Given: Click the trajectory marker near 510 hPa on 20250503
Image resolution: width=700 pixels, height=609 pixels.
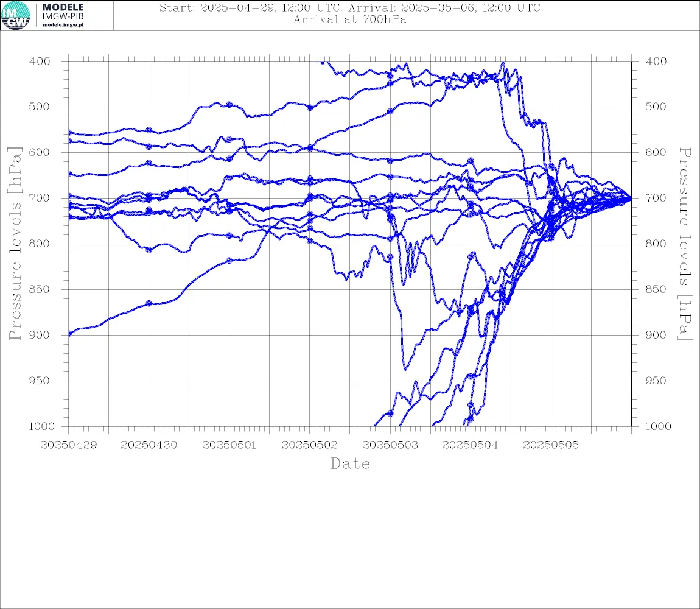Looking at the screenshot, I should coord(390,111).
